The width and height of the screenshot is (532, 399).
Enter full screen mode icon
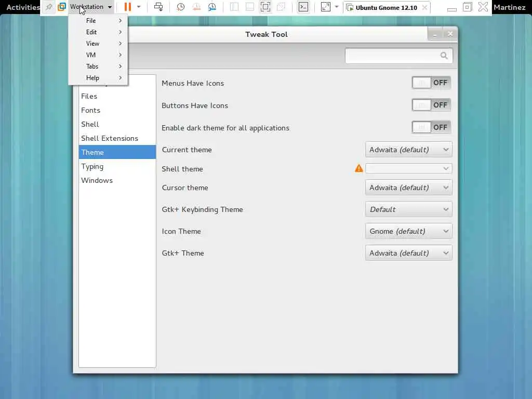tap(265, 7)
